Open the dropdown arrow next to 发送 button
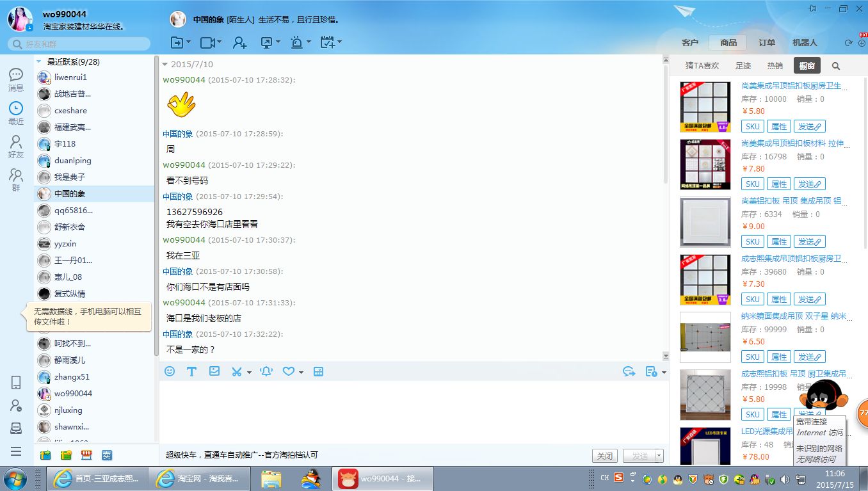The height and width of the screenshot is (491, 868). tap(659, 456)
